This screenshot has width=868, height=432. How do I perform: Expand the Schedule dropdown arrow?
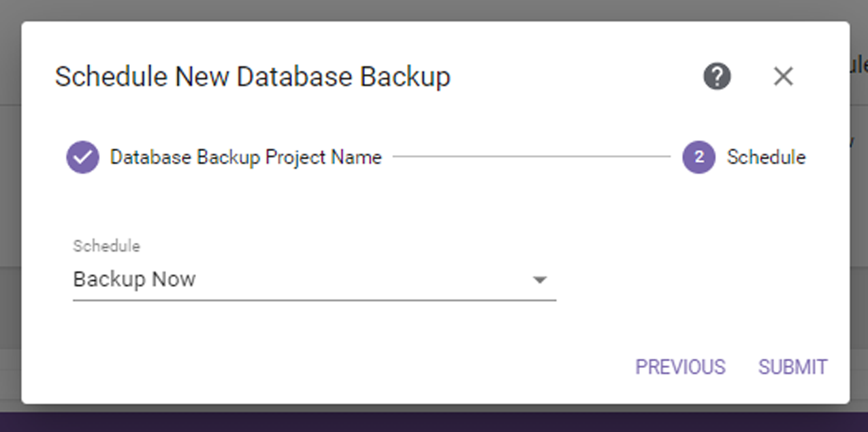[539, 280]
